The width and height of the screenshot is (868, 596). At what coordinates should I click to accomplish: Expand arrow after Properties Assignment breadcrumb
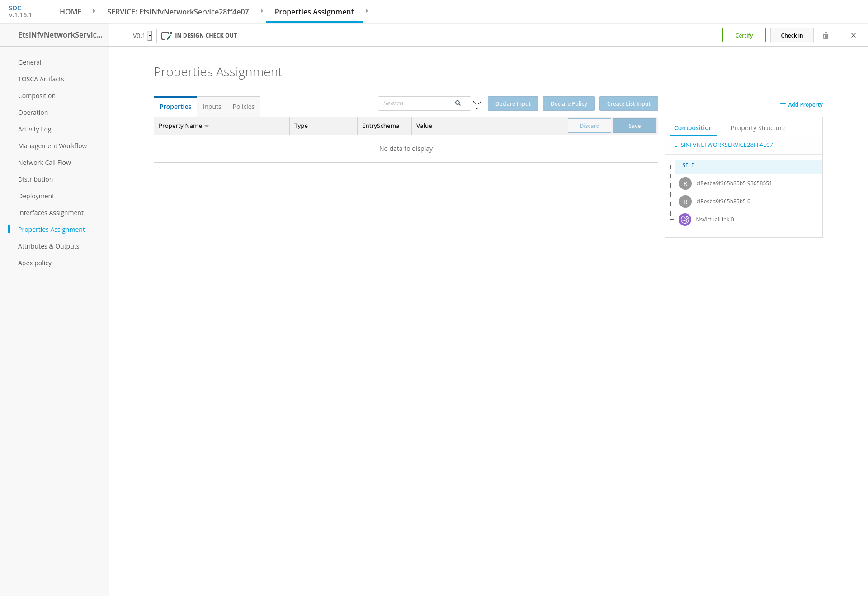pyautogui.click(x=367, y=11)
